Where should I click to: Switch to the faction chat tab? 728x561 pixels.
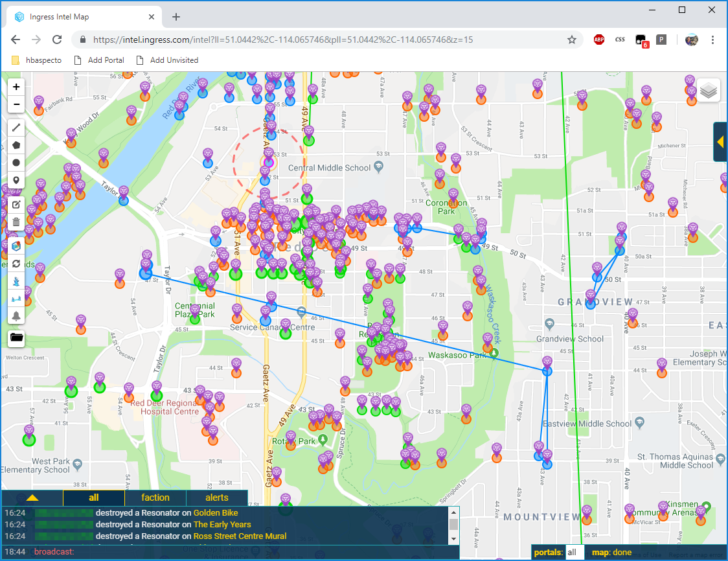point(155,498)
